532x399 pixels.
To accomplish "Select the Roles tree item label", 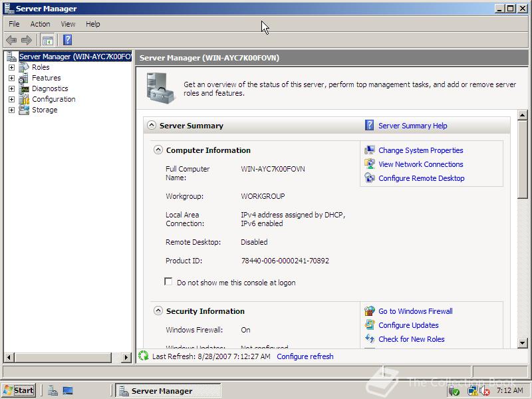I will (x=41, y=67).
